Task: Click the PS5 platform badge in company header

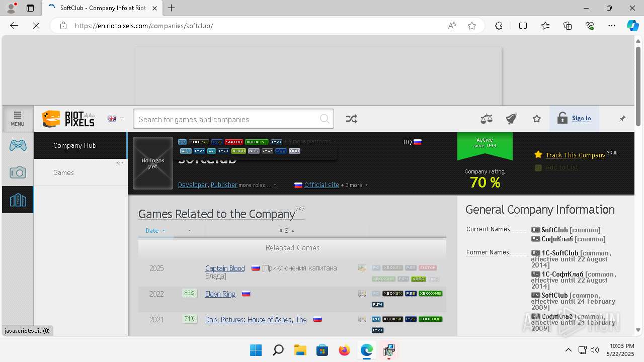Action: (x=217, y=142)
